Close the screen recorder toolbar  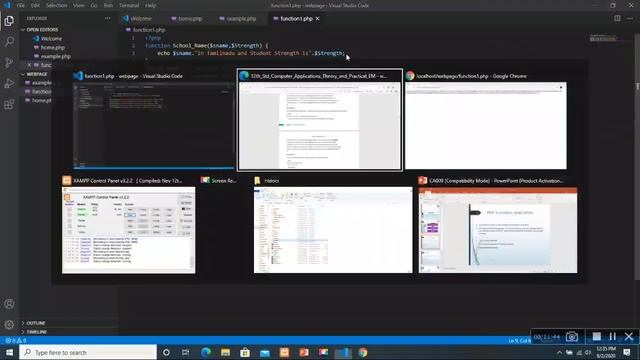click(x=629, y=337)
